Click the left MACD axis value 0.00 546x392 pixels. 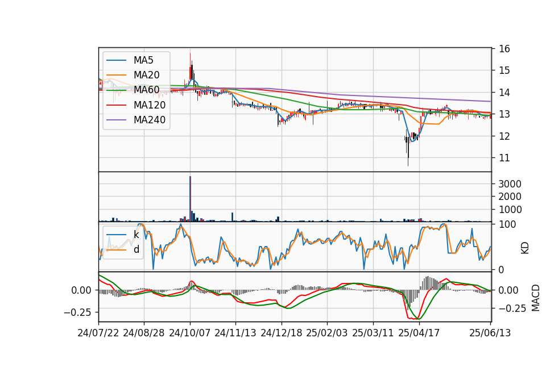(x=81, y=290)
